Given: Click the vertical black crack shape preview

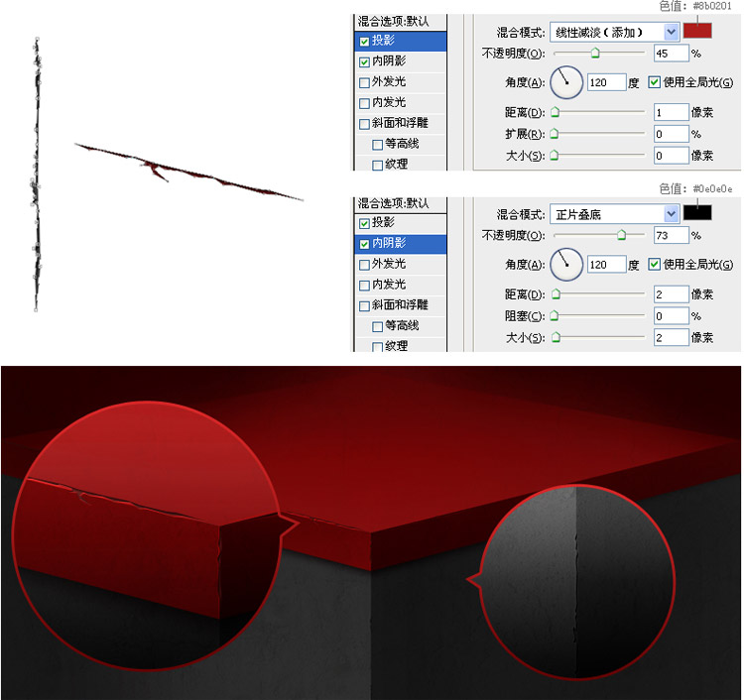Looking at the screenshot, I should tap(37, 175).
